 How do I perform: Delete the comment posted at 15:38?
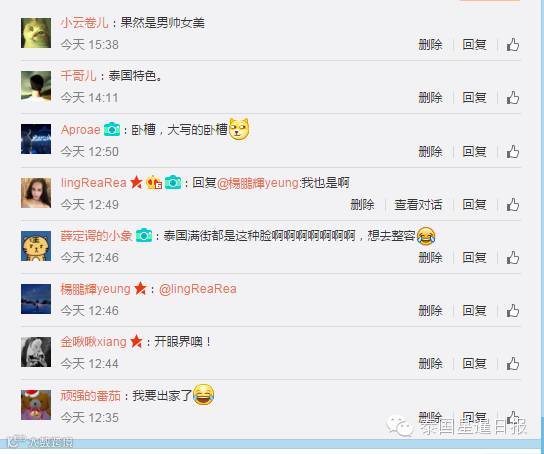[x=430, y=45]
